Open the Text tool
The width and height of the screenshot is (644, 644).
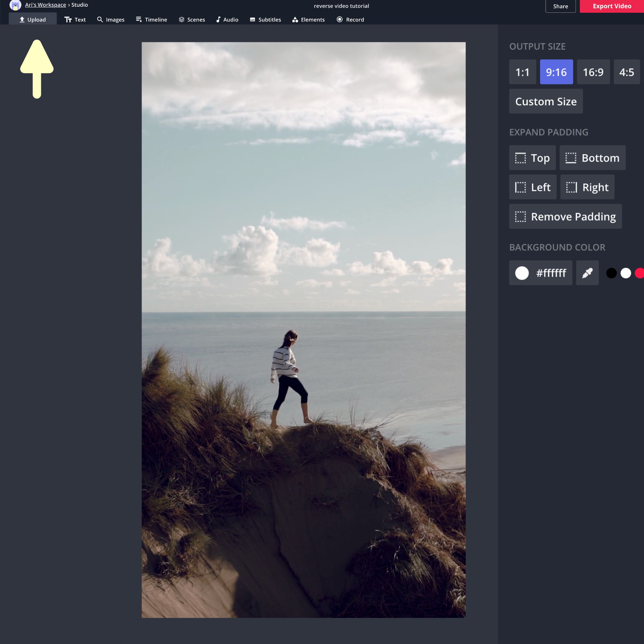[x=75, y=19]
